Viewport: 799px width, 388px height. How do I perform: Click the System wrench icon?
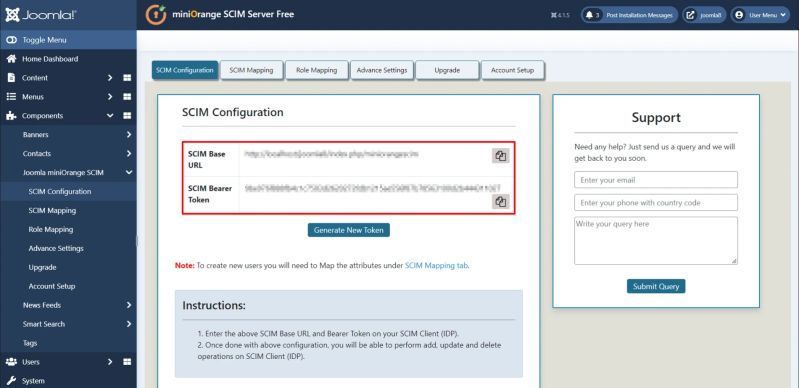click(x=11, y=381)
